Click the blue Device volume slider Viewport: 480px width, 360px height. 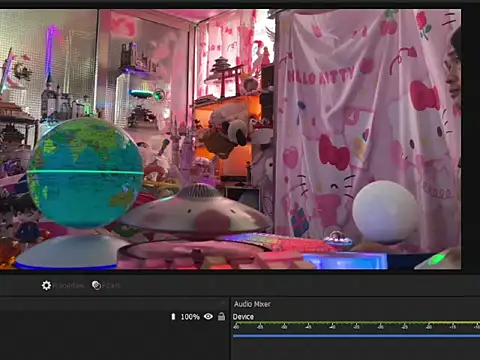point(356,336)
